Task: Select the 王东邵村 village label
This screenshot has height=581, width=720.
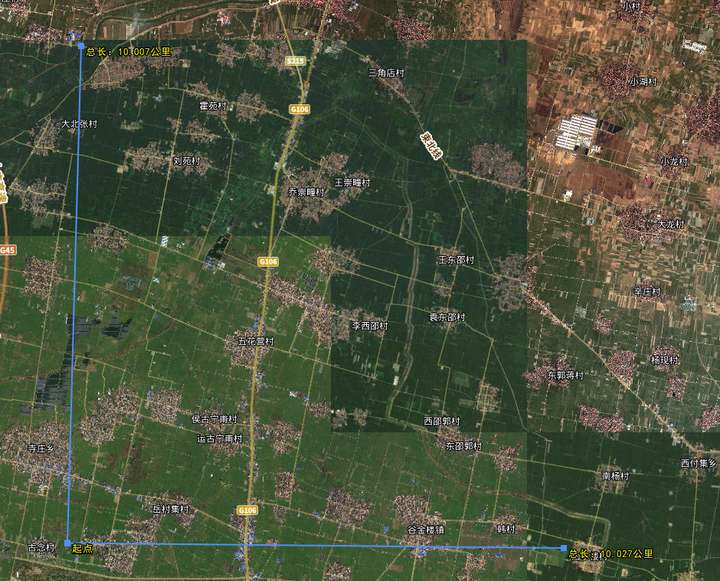Action: point(456,259)
